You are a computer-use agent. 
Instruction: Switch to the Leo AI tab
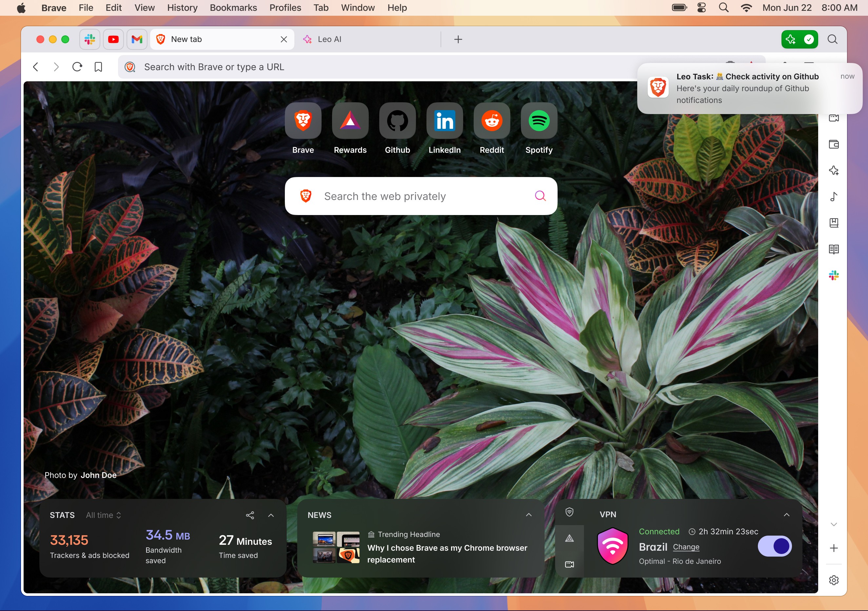329,39
